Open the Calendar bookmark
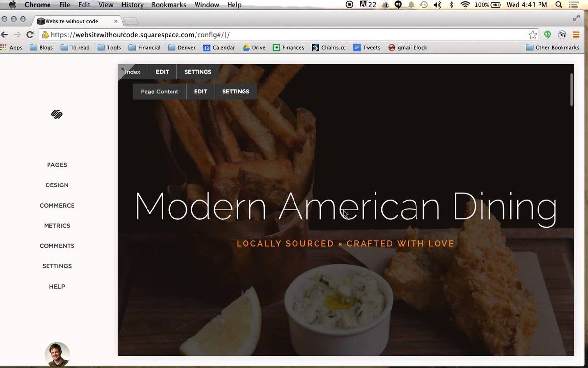The height and width of the screenshot is (368, 588). click(x=219, y=48)
